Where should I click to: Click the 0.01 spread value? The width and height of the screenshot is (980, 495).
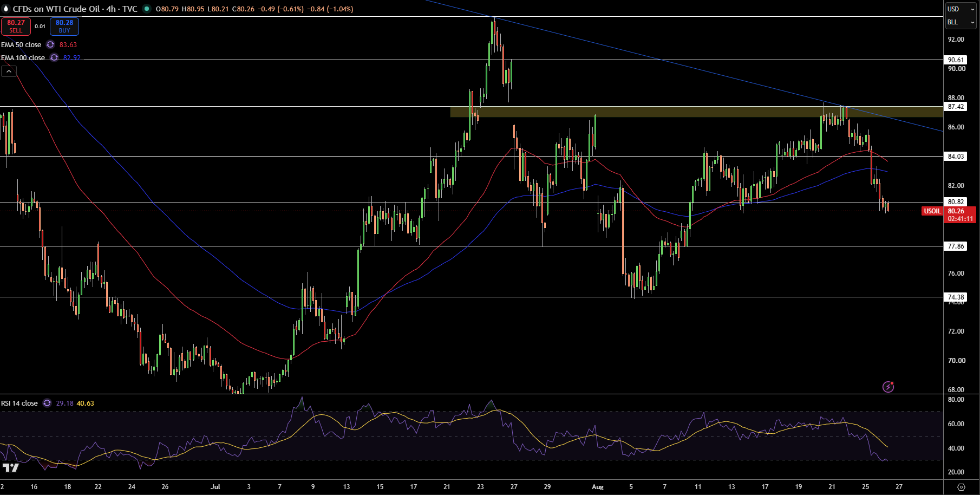click(x=40, y=26)
